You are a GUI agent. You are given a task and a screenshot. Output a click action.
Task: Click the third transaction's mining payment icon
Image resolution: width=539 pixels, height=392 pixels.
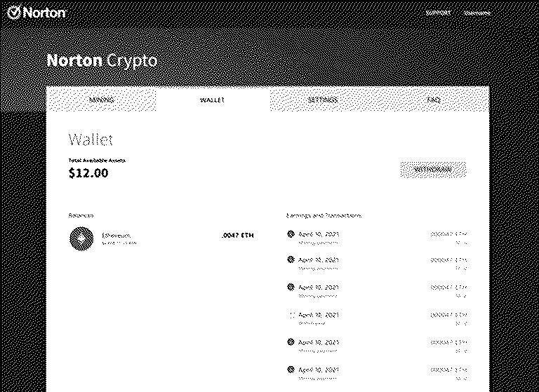click(x=291, y=287)
